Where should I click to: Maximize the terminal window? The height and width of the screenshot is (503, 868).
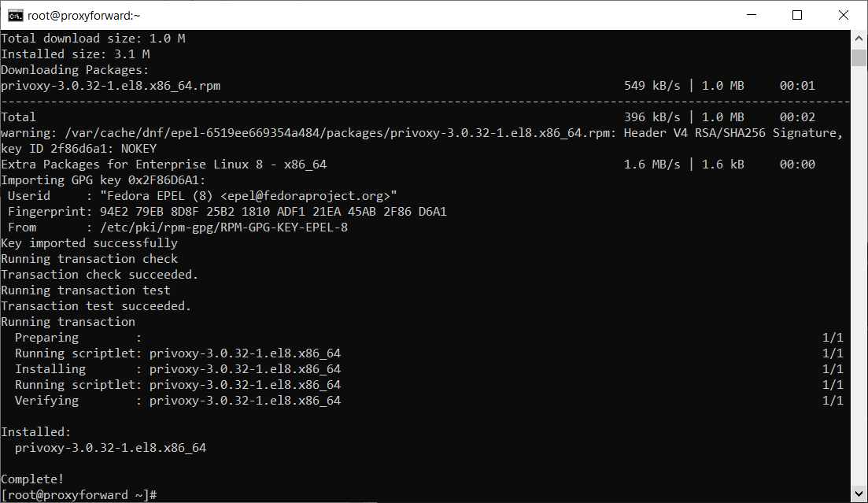(x=796, y=15)
